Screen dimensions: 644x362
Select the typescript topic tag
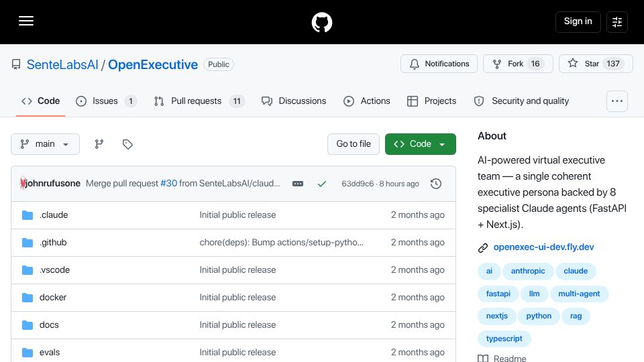504,339
